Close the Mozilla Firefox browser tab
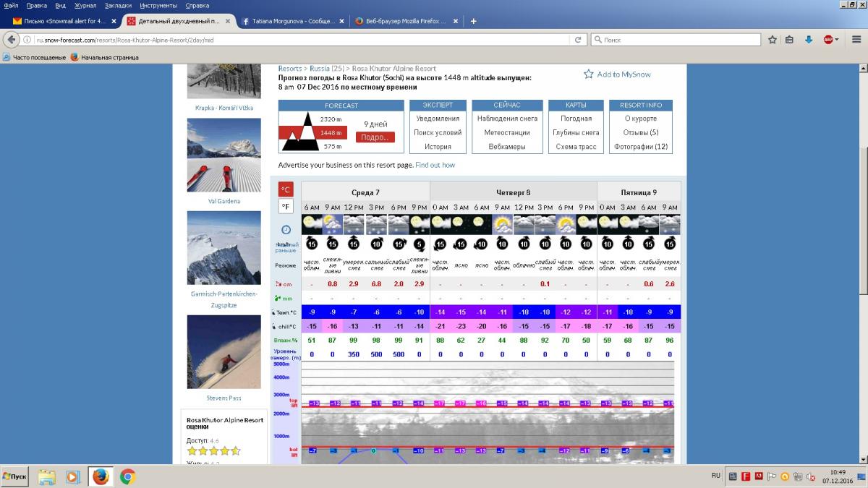Image resolution: width=868 pixels, height=488 pixels. (455, 21)
